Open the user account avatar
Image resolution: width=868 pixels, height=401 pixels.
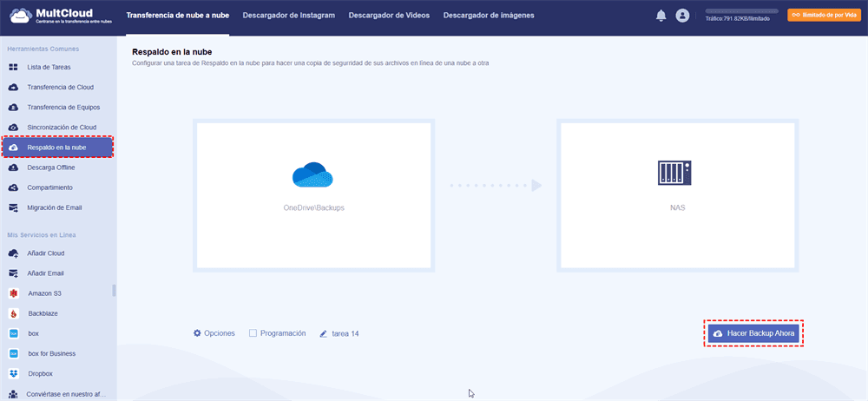point(682,16)
